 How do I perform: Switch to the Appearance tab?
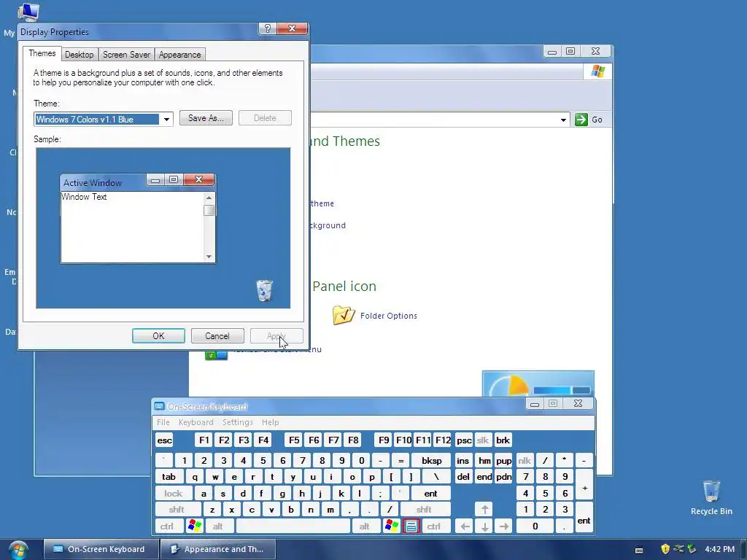179,55
